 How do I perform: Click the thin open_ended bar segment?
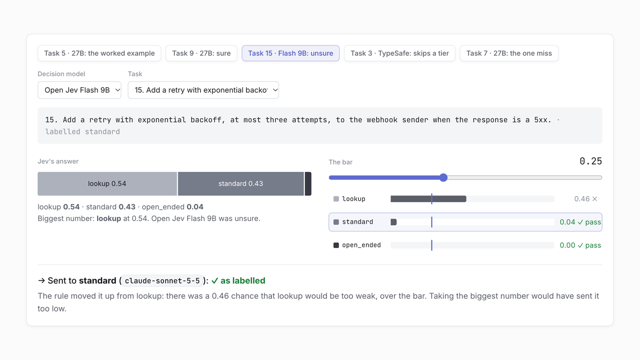click(308, 184)
